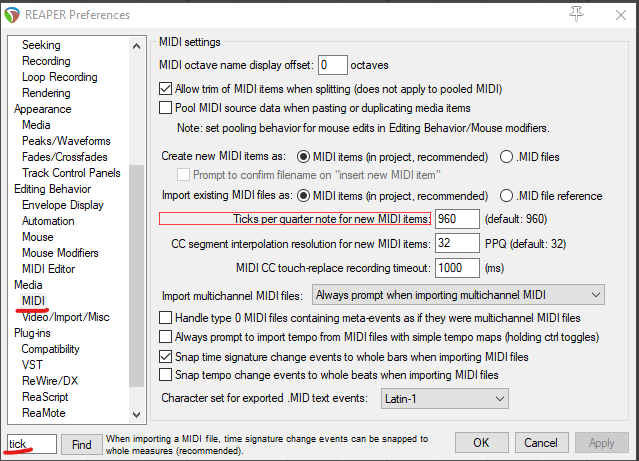Open Envelope Display preferences page
This screenshot has width=639, height=461.
click(63, 205)
